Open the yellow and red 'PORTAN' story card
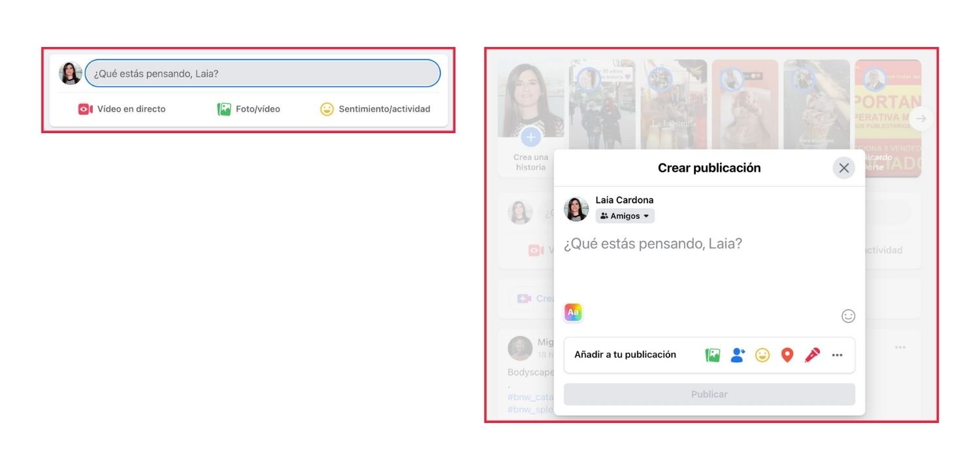980x470 pixels. click(888, 117)
